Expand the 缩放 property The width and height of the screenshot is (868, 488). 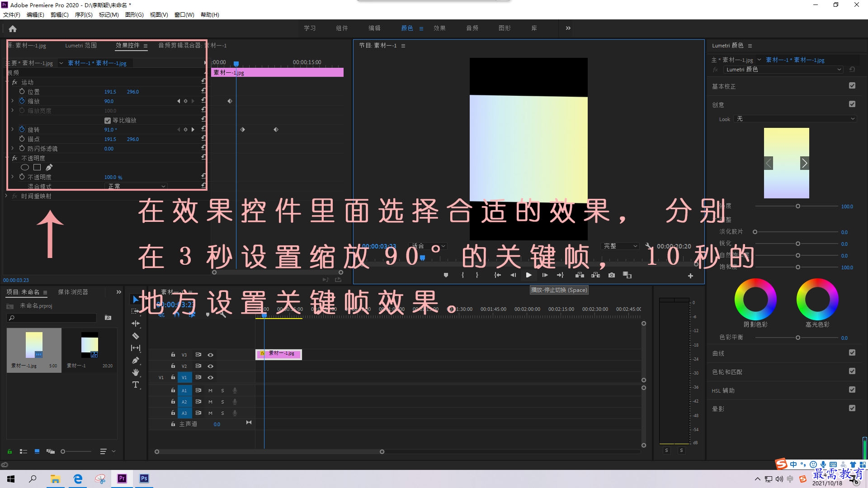(x=12, y=101)
